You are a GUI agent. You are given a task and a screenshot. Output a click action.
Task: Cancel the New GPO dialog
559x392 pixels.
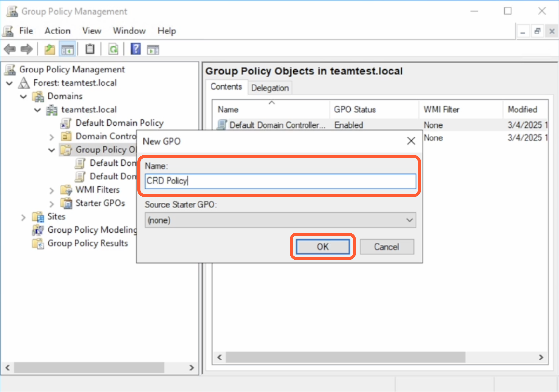coord(386,247)
